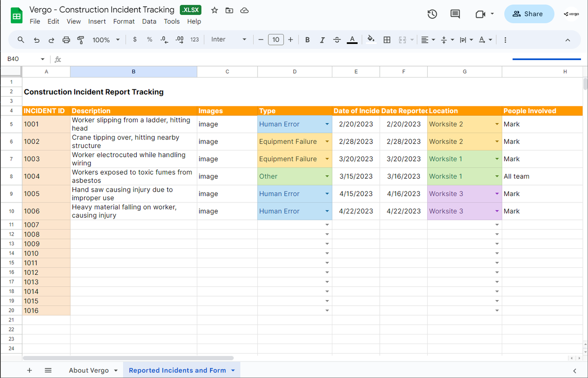588x378 pixels.
Task: Apply currency format with the dollar icon
Action: (135, 40)
